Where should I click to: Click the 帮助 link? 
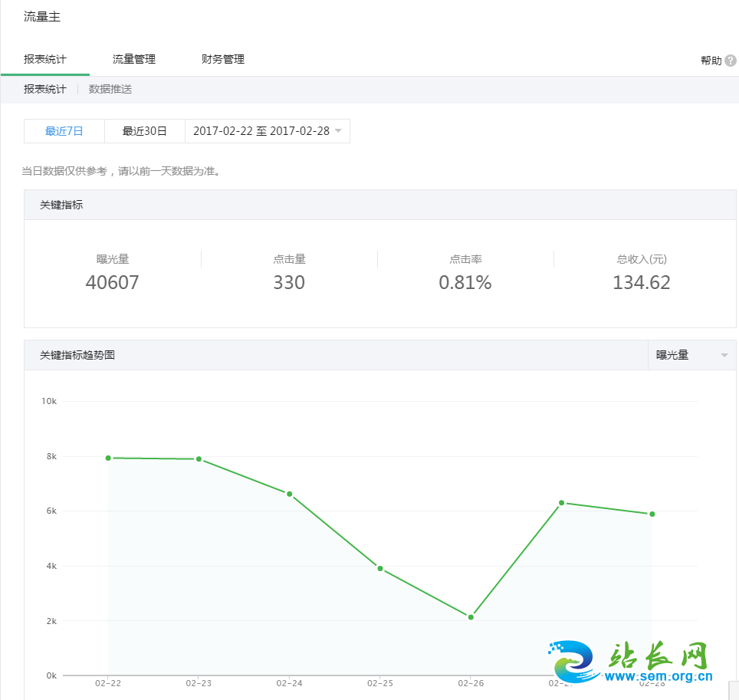click(711, 61)
